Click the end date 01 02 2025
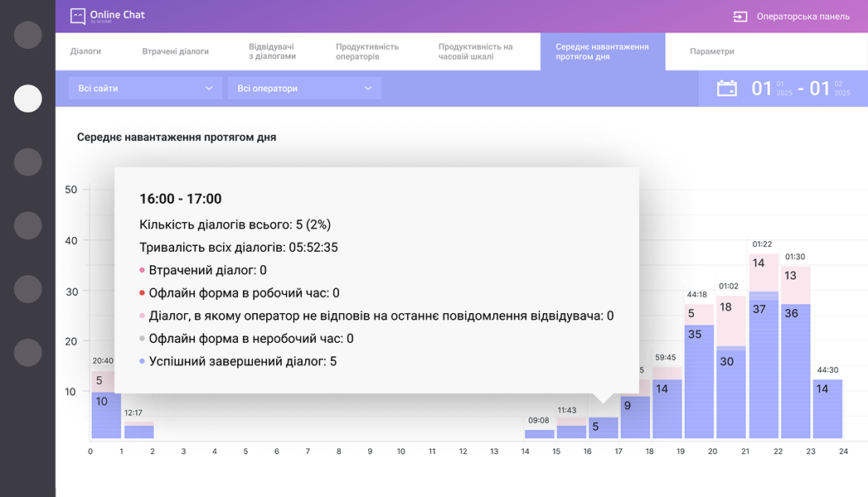The image size is (868, 497). pos(830,89)
